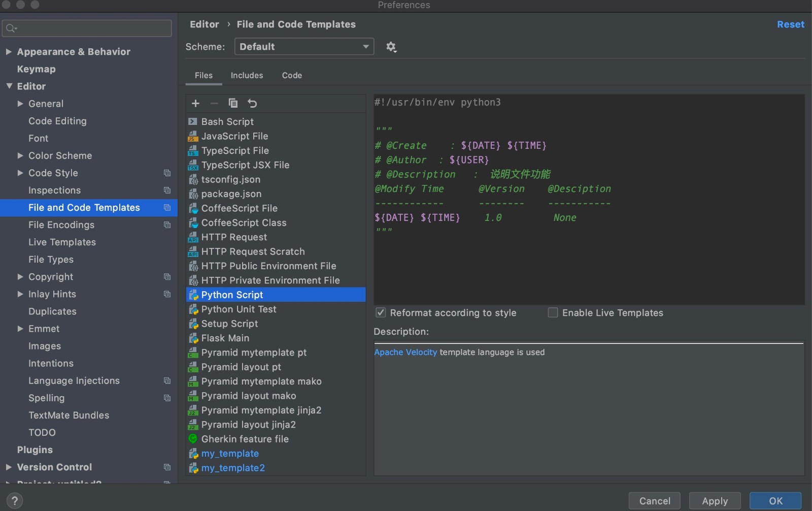Click project-level icon beside File Encodings
The height and width of the screenshot is (511, 812).
coord(167,225)
